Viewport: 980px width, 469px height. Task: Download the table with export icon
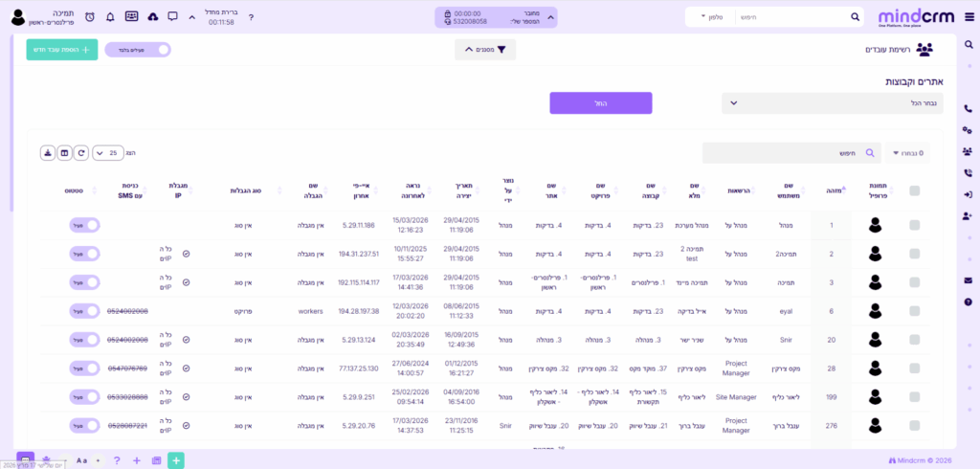pyautogui.click(x=48, y=152)
